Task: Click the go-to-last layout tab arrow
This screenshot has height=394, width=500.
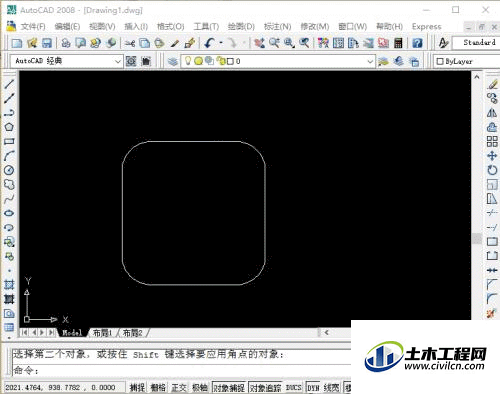Action: [x=51, y=332]
